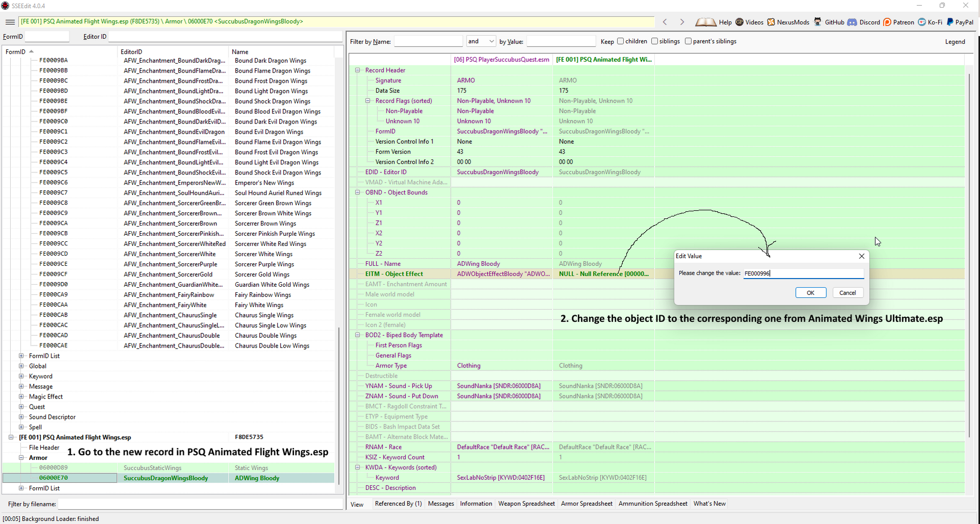Viewport: 980px width, 524px height.
Task: Open Discord link icon
Action: click(852, 22)
